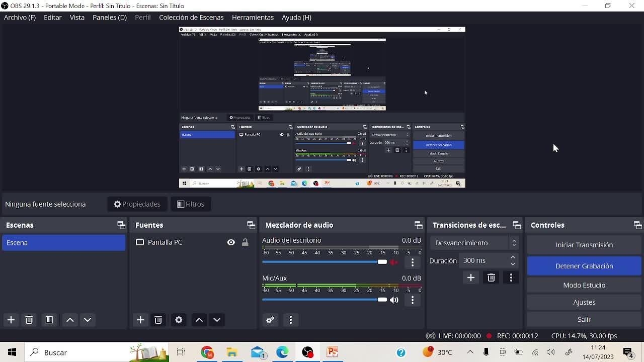The image size is (644, 362).
Task: Open the Paneles (D) menu
Action: click(x=110, y=17)
